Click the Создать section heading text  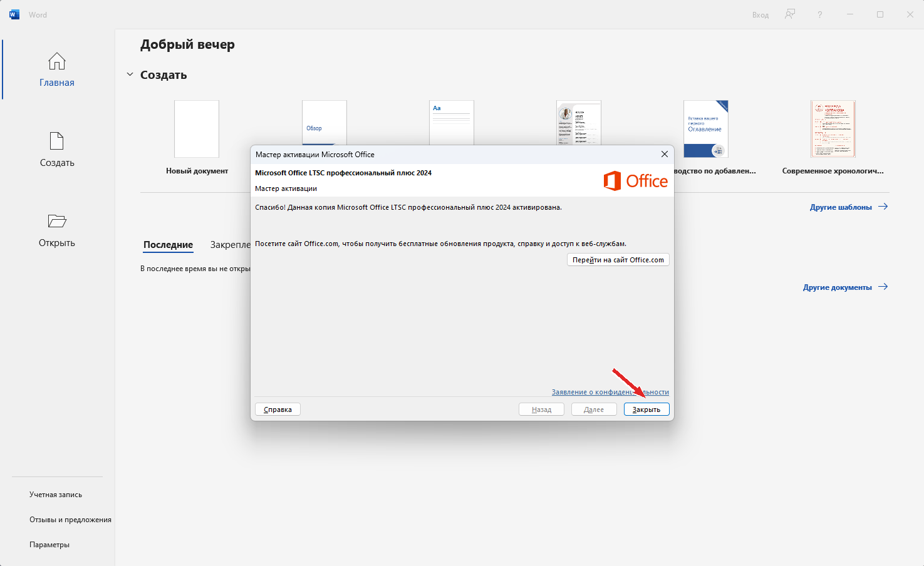click(x=164, y=75)
